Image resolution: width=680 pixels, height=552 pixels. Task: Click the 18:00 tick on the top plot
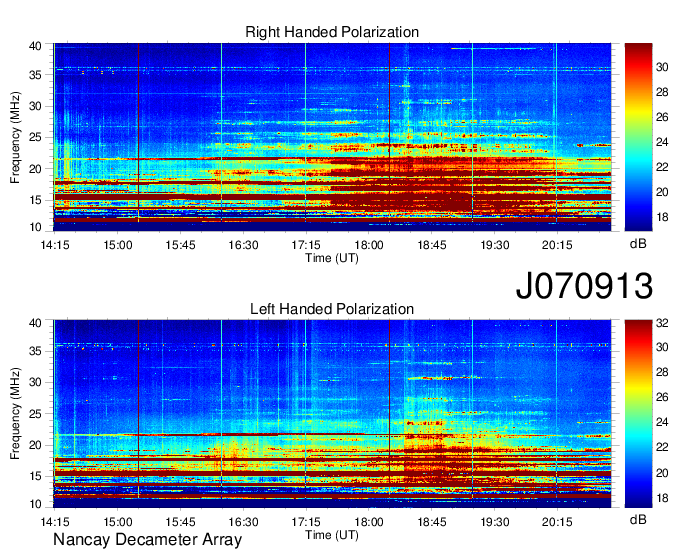tap(369, 245)
